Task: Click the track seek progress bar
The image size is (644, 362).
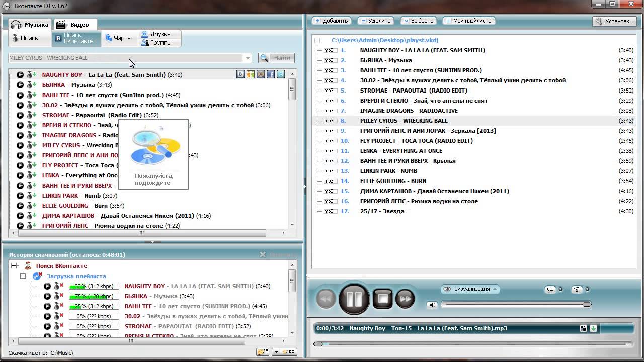Action: (x=473, y=344)
